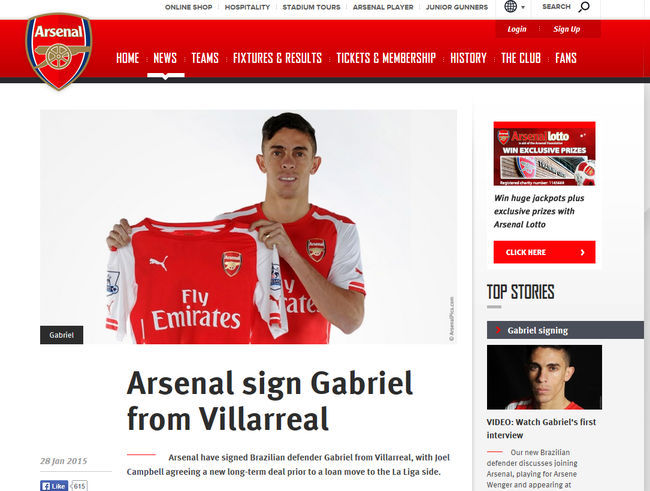Click the Sign Up link
650x491 pixels.
tap(566, 29)
